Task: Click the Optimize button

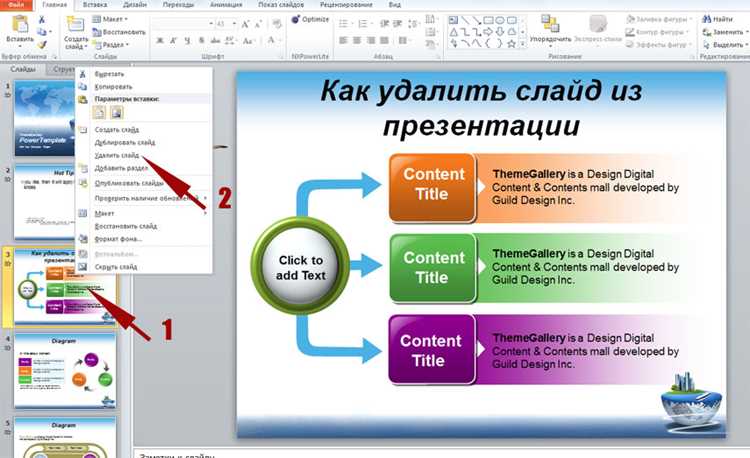Action: tap(310, 19)
